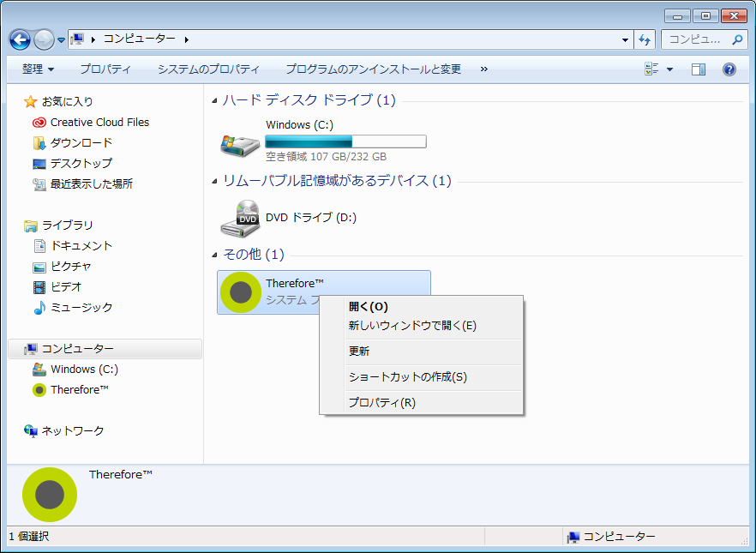Open the ピクチャ library

click(71, 267)
